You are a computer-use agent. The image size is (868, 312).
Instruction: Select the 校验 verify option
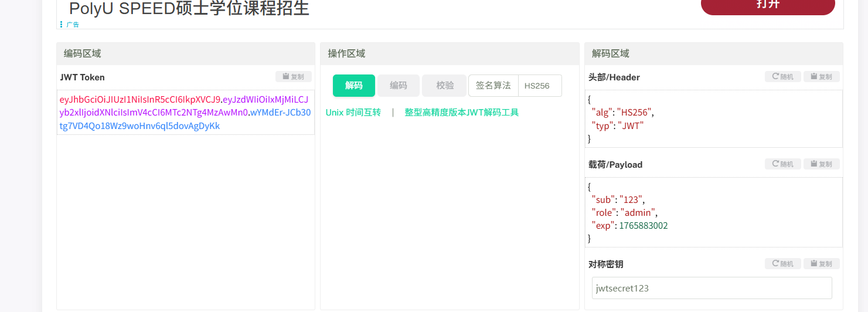click(445, 86)
